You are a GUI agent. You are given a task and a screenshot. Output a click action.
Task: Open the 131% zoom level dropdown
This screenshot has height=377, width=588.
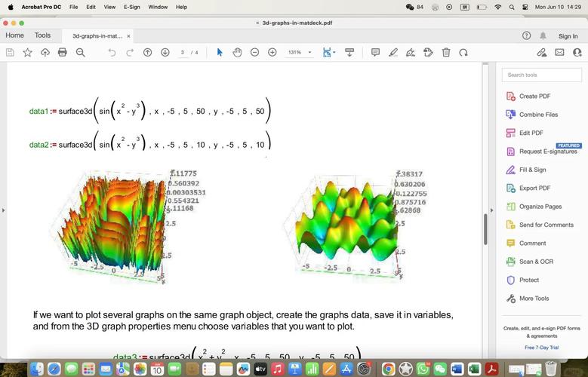coord(300,52)
